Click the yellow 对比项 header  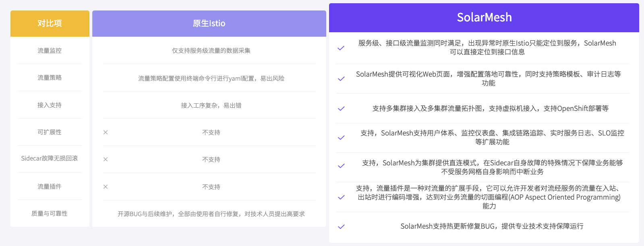(50, 23)
